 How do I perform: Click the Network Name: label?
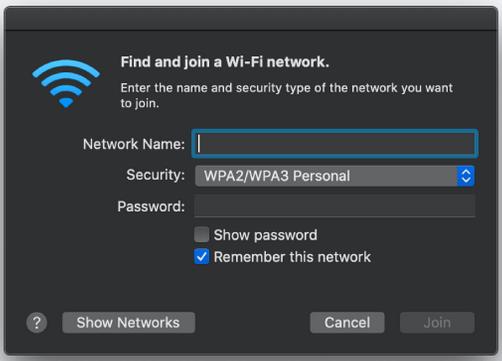point(134,144)
